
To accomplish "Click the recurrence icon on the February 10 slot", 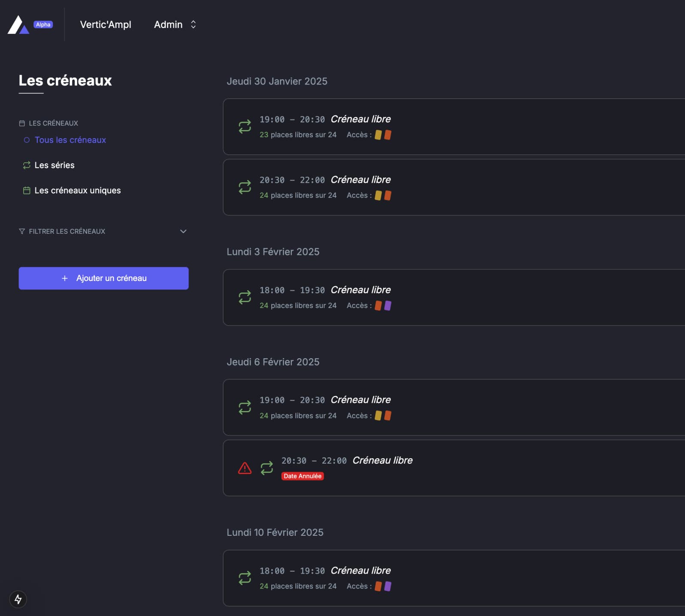I will 245,578.
